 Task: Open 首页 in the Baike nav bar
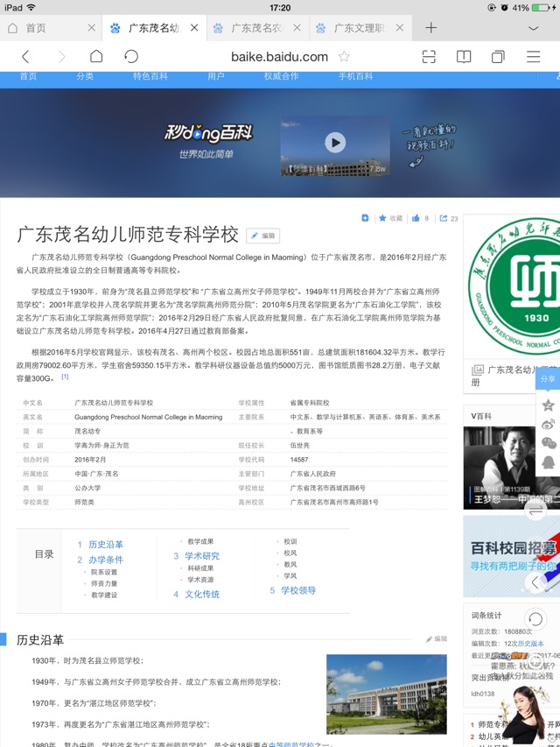click(x=28, y=76)
